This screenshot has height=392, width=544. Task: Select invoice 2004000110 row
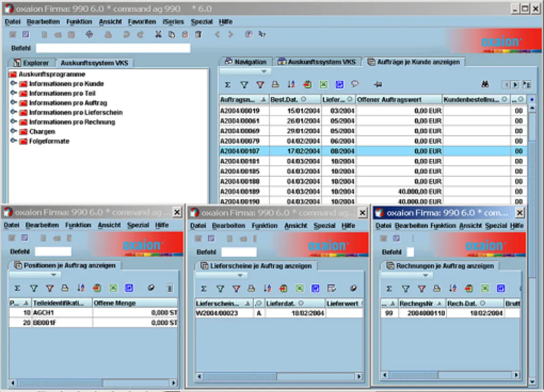pyautogui.click(x=450, y=313)
